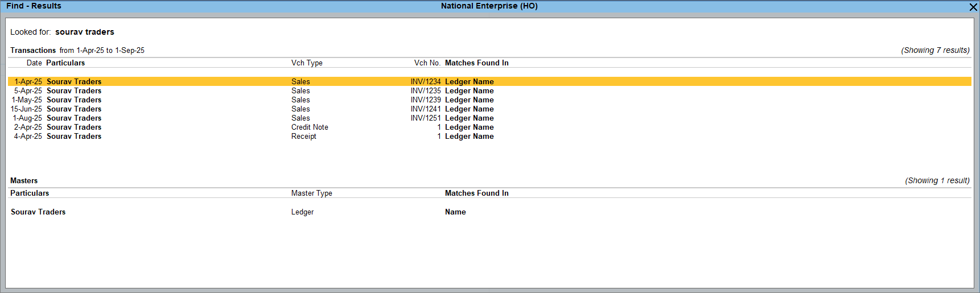The height and width of the screenshot is (293, 980).
Task: Click the Master Type column header
Action: pyautogui.click(x=311, y=193)
